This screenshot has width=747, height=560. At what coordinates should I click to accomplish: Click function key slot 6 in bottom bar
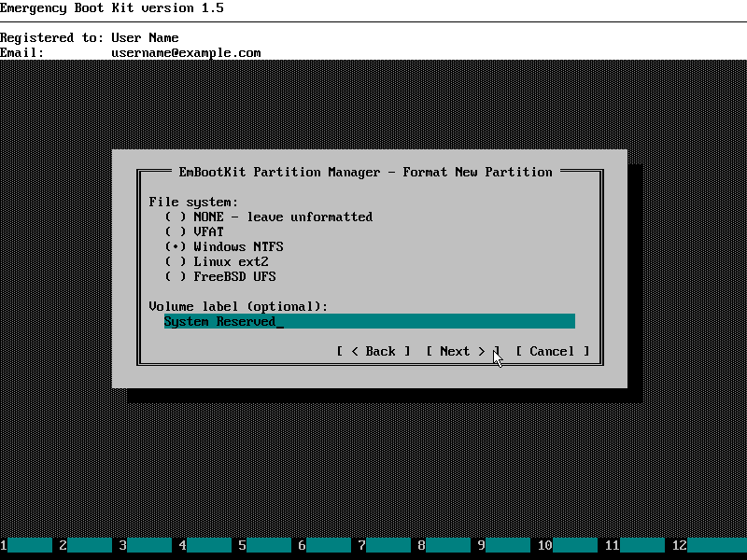324,545
